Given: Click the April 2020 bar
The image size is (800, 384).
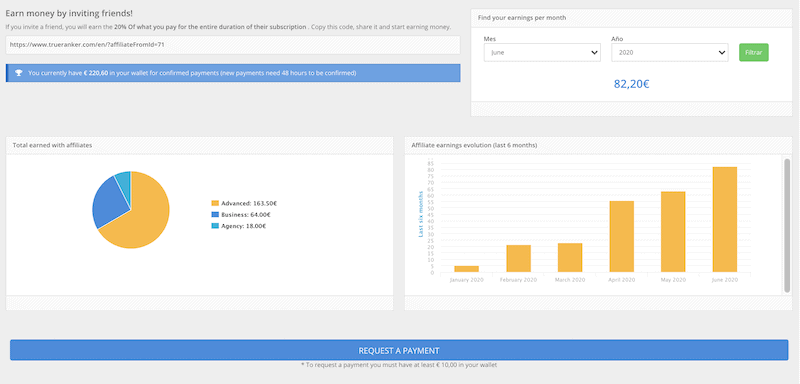Looking at the screenshot, I should pyautogui.click(x=621, y=237).
